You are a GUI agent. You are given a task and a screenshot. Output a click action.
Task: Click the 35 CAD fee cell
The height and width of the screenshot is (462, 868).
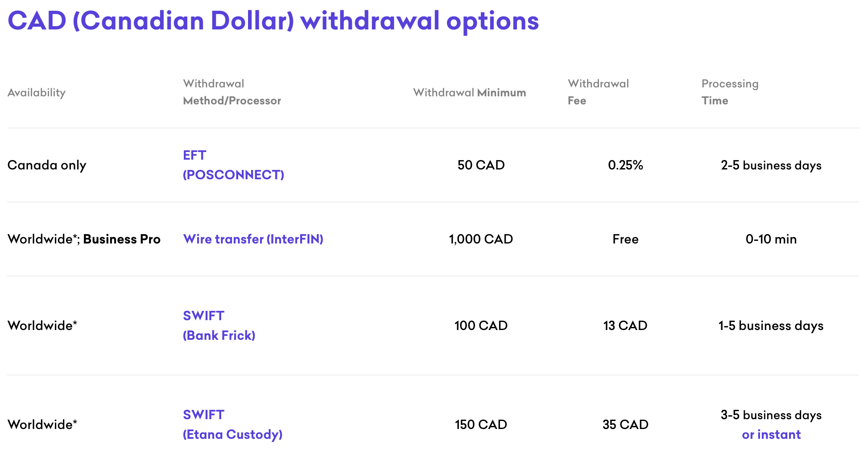point(625,425)
